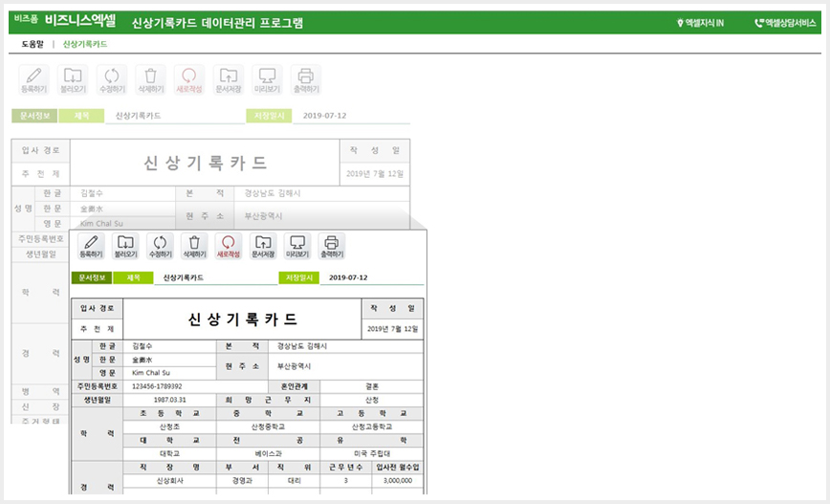Select Kim Chal Su cell in enlarged foreground card
The image size is (830, 504).
pos(170,373)
